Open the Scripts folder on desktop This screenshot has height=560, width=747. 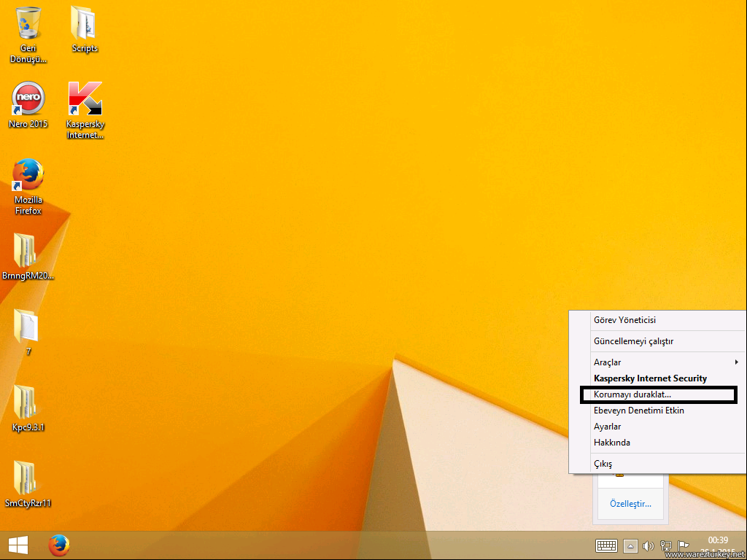85,23
